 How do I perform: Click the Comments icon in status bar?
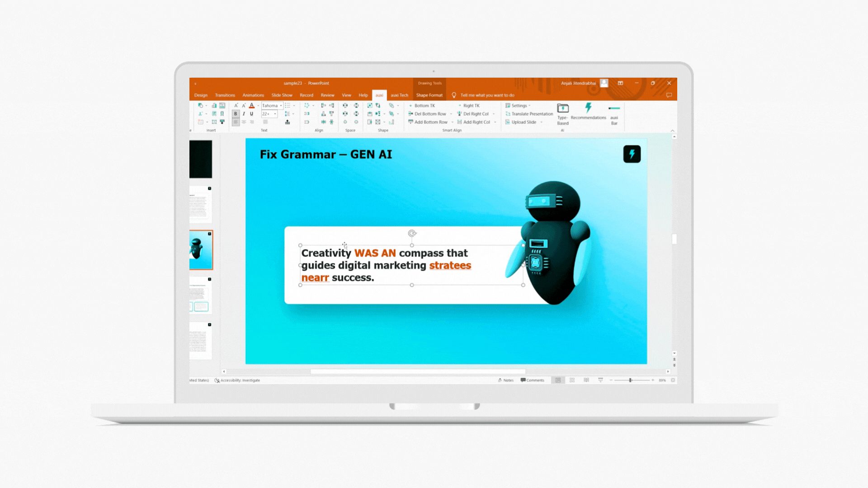523,380
